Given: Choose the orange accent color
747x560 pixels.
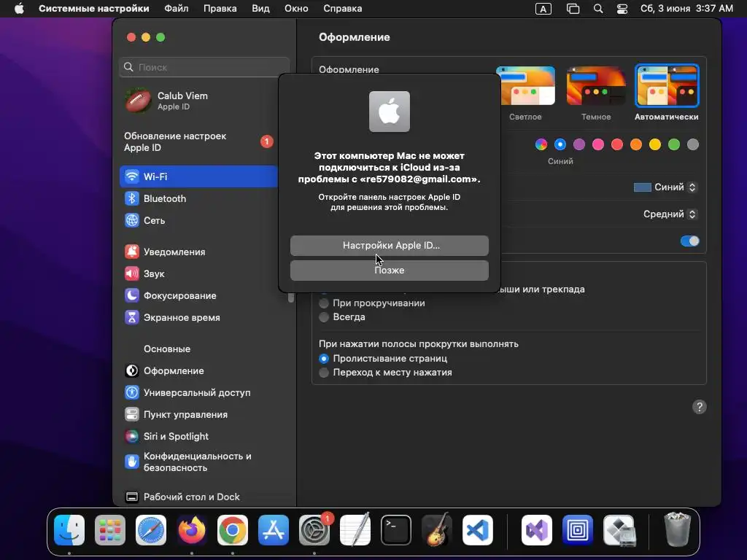Looking at the screenshot, I should (636, 144).
